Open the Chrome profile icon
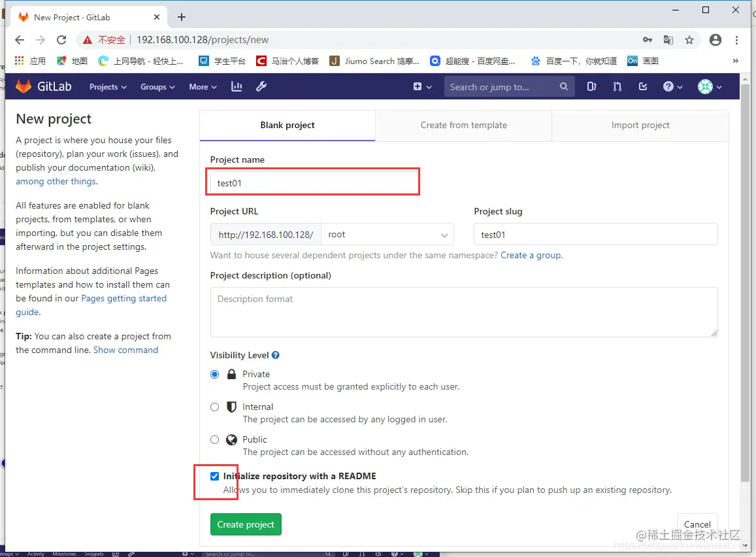Image resolution: width=756 pixels, height=557 pixels. point(715,39)
